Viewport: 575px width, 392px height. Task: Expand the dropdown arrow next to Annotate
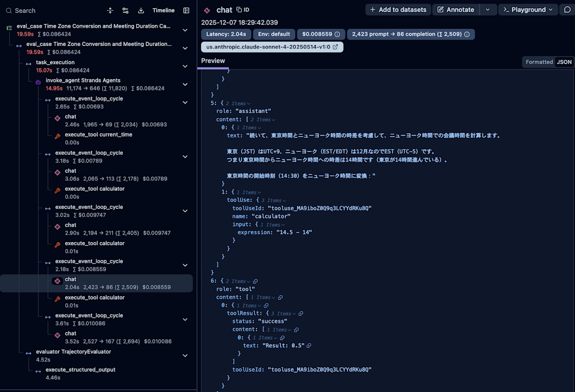tap(488, 10)
